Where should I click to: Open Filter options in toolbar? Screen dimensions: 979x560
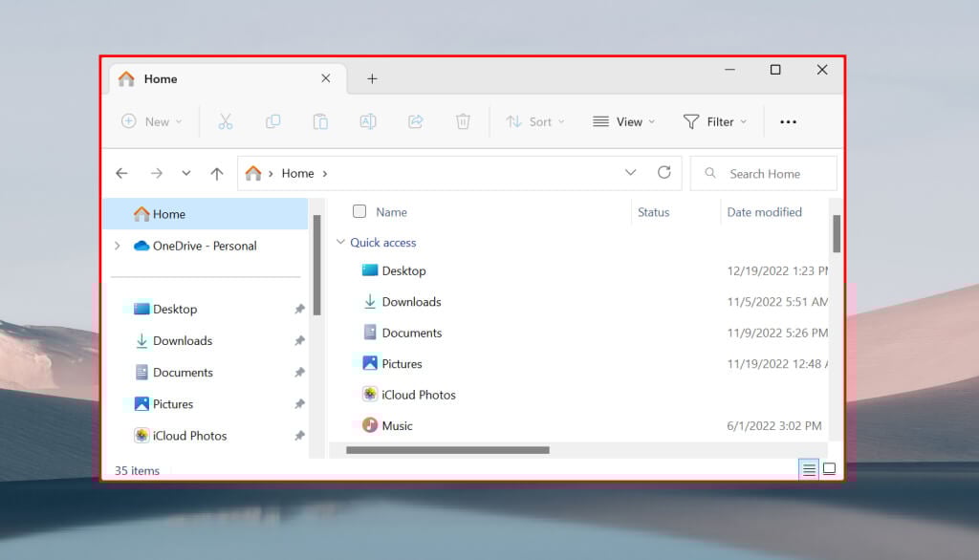click(x=715, y=121)
